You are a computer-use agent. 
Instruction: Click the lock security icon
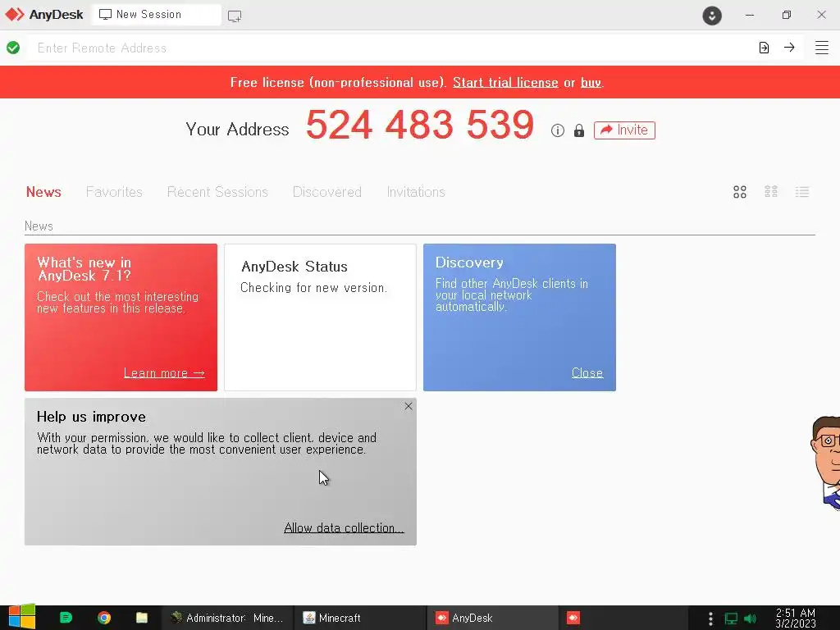click(x=579, y=130)
